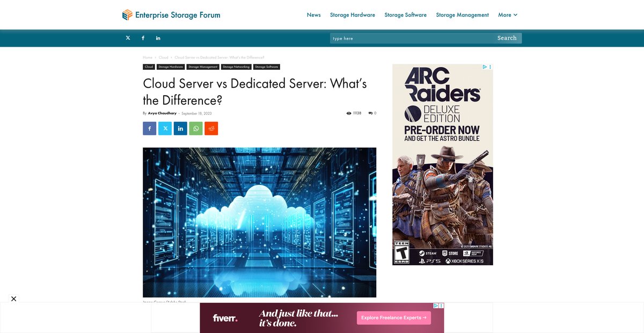Screen dimensions: 644x333
Task: Select the Cloud category tag
Action: pyautogui.click(x=149, y=67)
